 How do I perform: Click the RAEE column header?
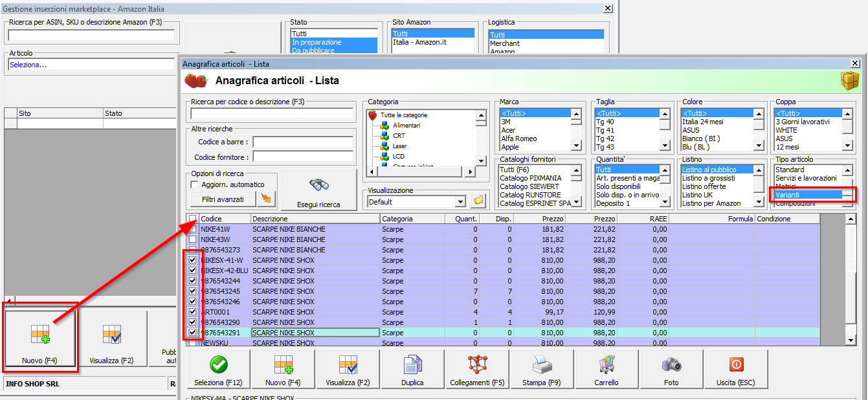[x=643, y=219]
